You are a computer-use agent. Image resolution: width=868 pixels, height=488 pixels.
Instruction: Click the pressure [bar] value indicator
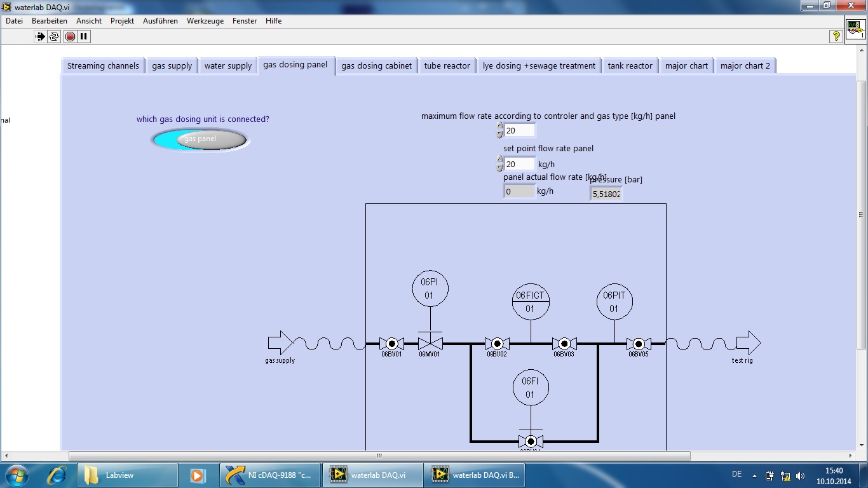606,194
